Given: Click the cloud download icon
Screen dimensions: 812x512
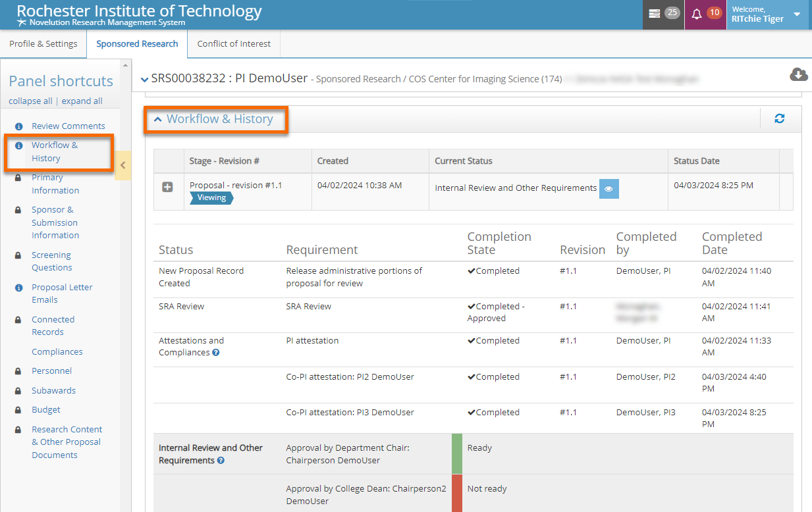Looking at the screenshot, I should pos(798,75).
